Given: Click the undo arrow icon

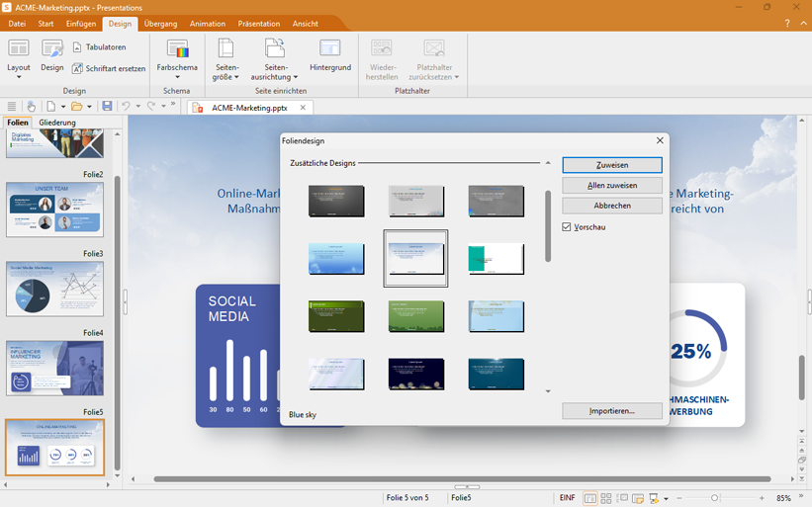Looking at the screenshot, I should (x=126, y=106).
